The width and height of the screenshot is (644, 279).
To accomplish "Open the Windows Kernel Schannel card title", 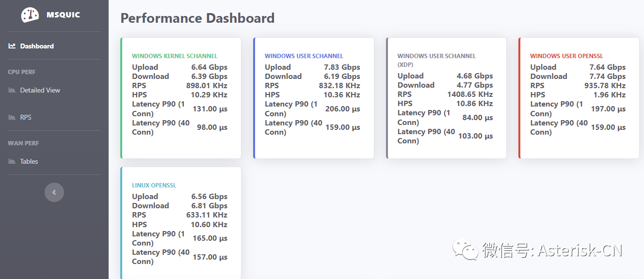I will click(x=175, y=56).
